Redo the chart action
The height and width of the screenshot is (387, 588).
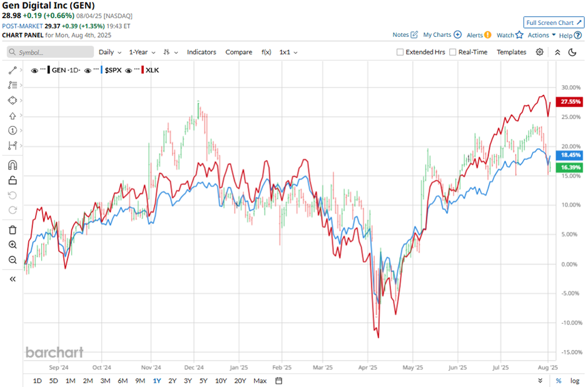tap(13, 210)
